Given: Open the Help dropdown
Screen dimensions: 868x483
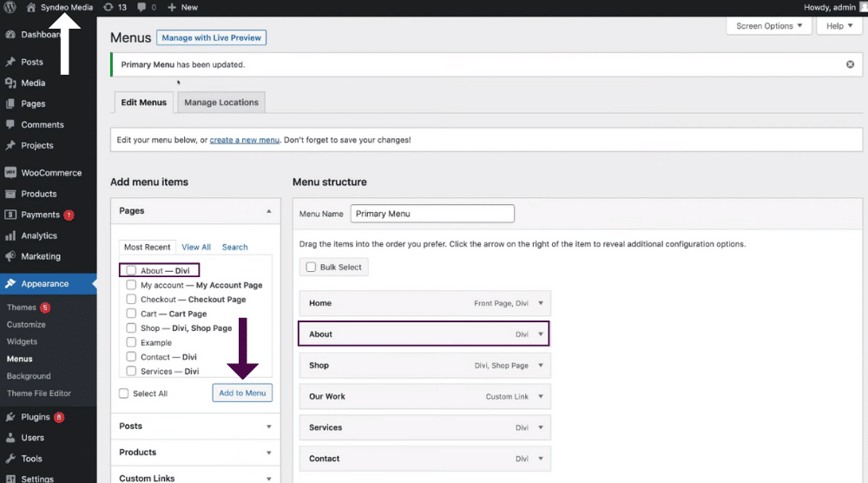Looking at the screenshot, I should pyautogui.click(x=839, y=26).
